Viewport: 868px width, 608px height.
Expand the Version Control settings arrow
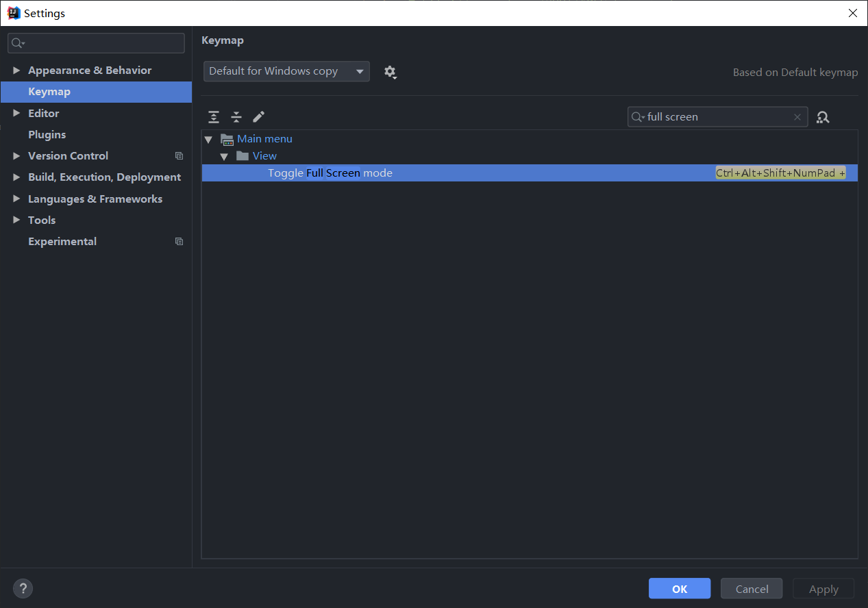16,156
